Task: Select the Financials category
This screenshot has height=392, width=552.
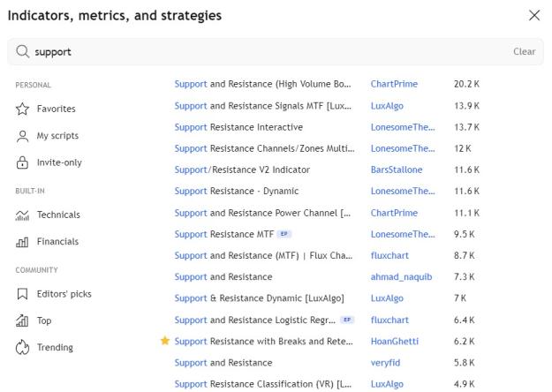Action: 57,242
